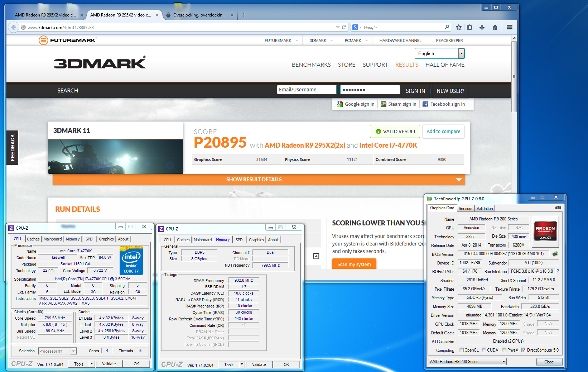The width and height of the screenshot is (588, 372).
Task: Click the browser address bar URL
Action: pos(61,27)
